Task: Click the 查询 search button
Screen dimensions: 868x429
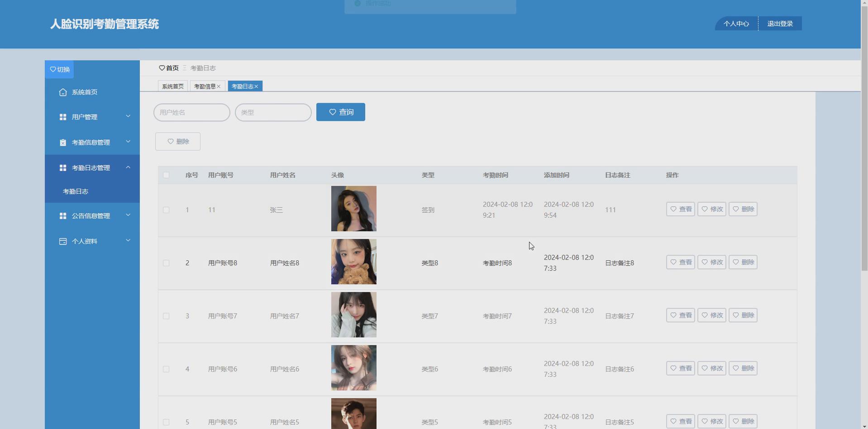Action: [341, 112]
